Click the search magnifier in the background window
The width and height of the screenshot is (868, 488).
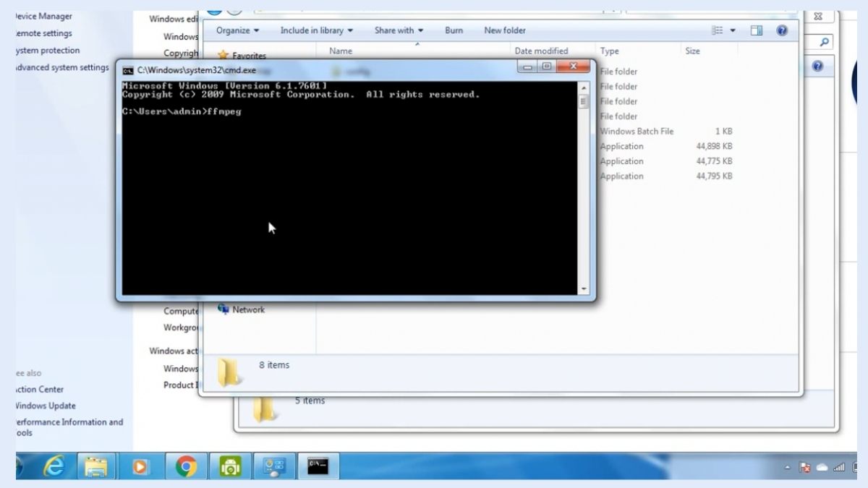point(825,43)
